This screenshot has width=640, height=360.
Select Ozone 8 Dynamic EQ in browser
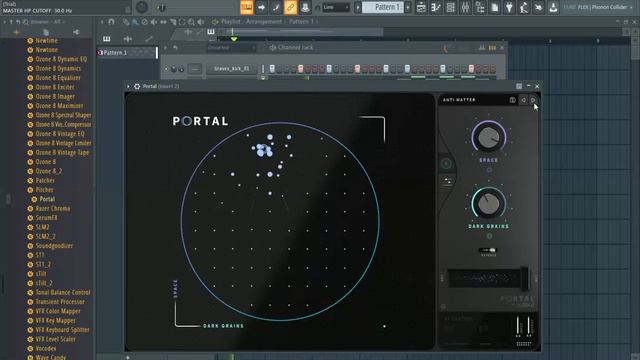[61, 59]
